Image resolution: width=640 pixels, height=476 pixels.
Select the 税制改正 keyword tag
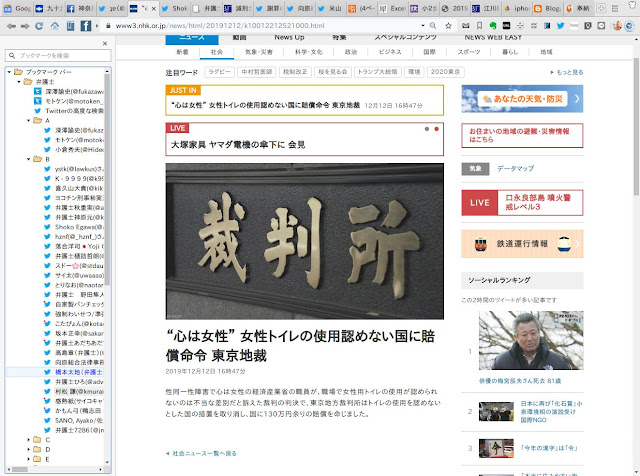click(296, 72)
